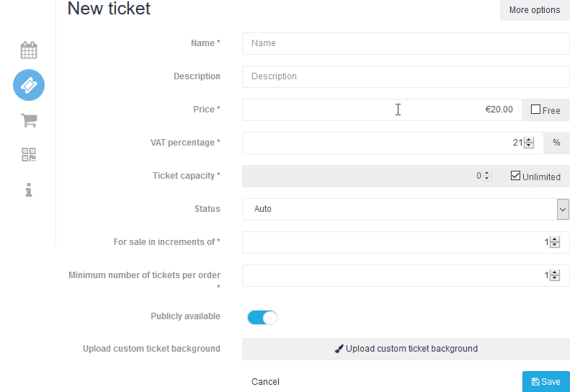Open the QR code scanner icon
Screen dimensions: 575x392
point(29,155)
